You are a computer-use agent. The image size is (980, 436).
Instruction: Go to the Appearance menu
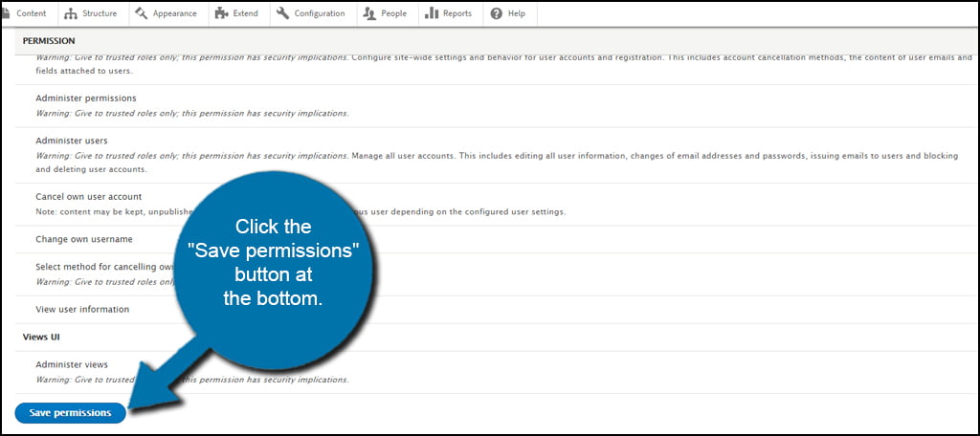coord(175,13)
